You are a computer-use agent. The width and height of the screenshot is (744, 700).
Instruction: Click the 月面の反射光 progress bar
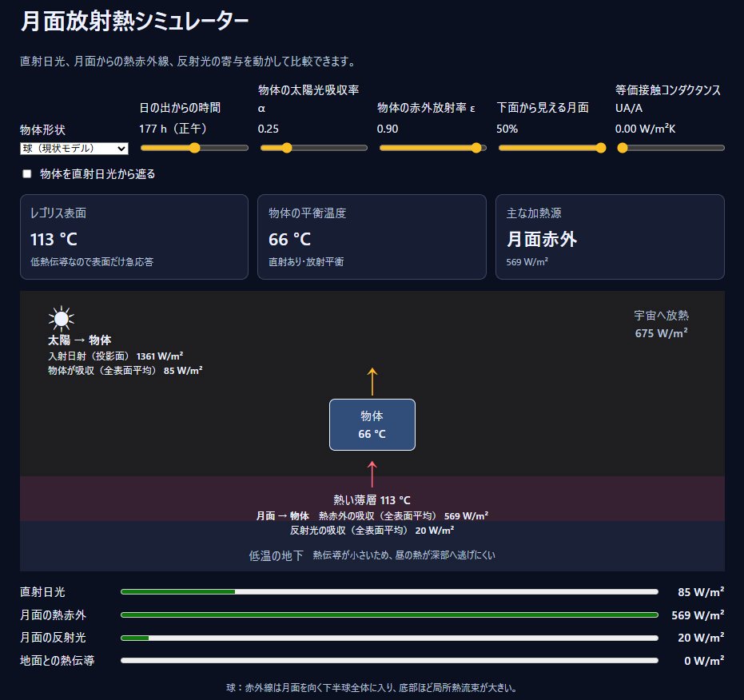[x=389, y=638]
